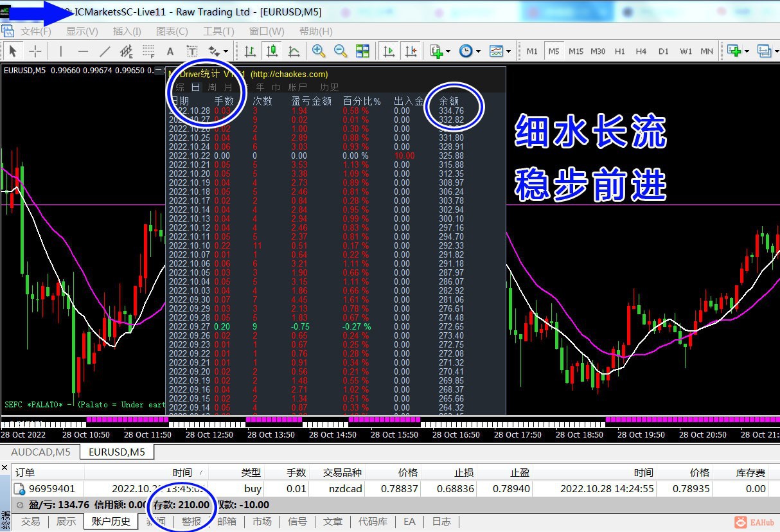Open the 文件(F) menu
This screenshot has height=532, width=780.
[x=36, y=31]
